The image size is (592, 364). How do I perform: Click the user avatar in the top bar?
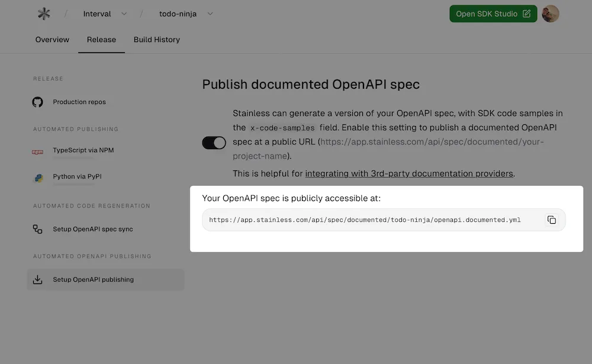click(x=550, y=13)
